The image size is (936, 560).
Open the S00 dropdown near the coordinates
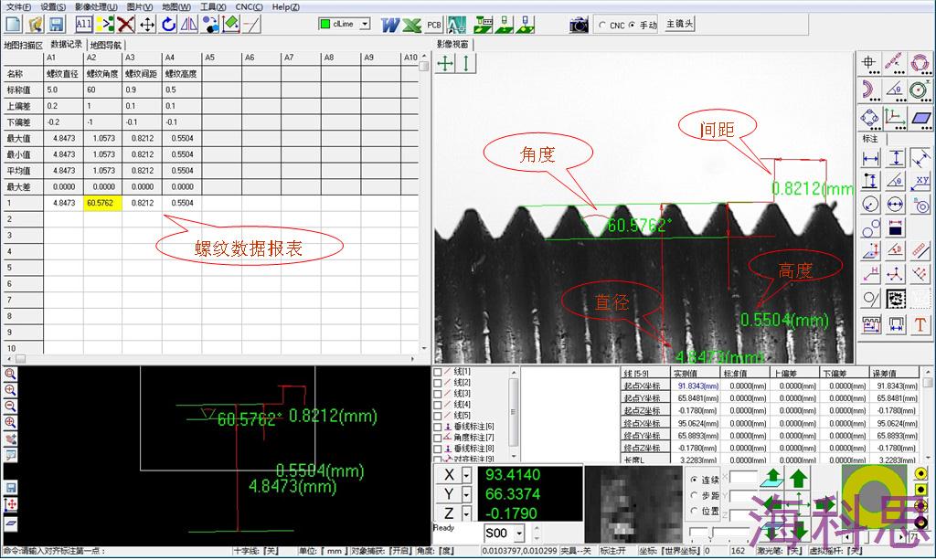coord(517,532)
